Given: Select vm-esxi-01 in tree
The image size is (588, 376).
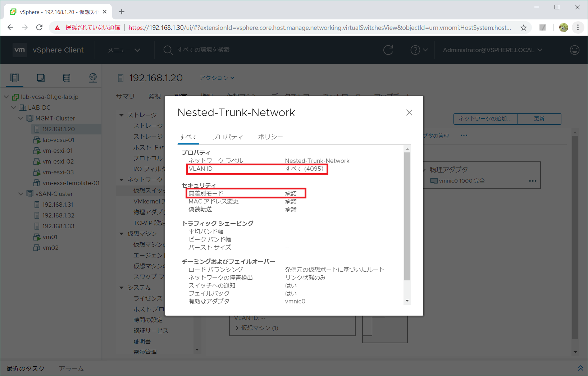Looking at the screenshot, I should (58, 151).
